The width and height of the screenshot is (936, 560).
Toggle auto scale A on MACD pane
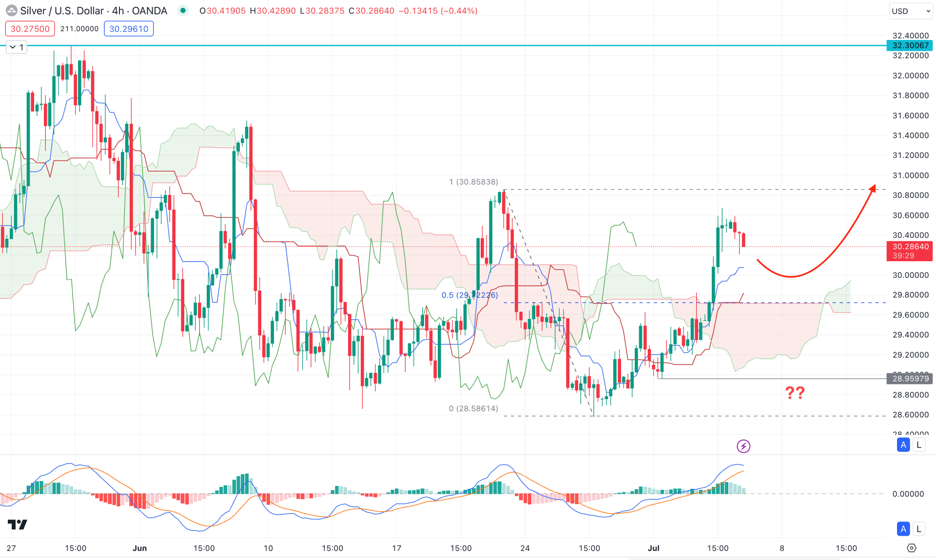(903, 529)
